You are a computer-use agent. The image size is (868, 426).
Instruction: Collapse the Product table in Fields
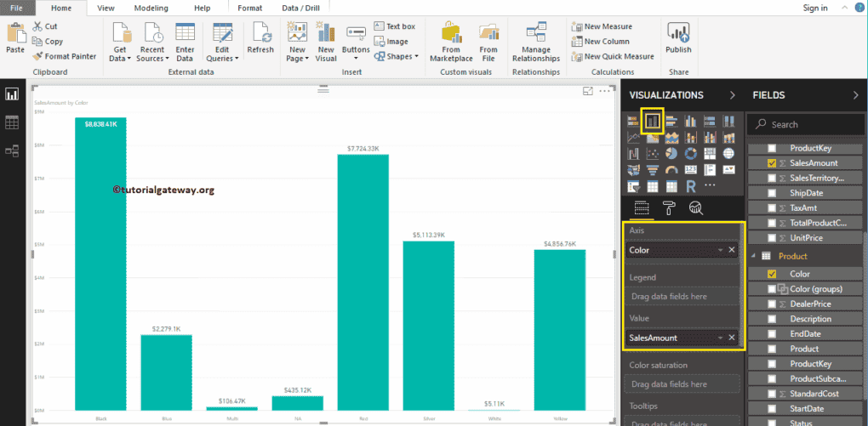click(x=752, y=256)
